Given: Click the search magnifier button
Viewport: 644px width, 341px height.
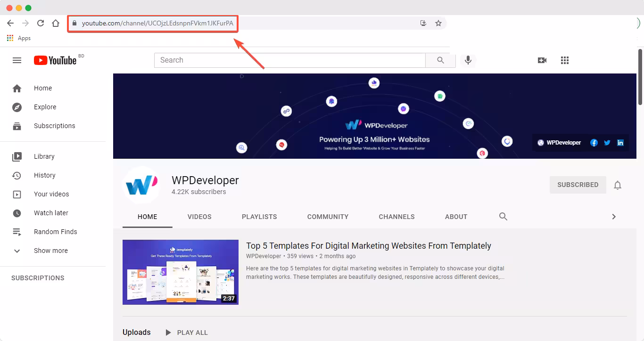Looking at the screenshot, I should coord(440,60).
